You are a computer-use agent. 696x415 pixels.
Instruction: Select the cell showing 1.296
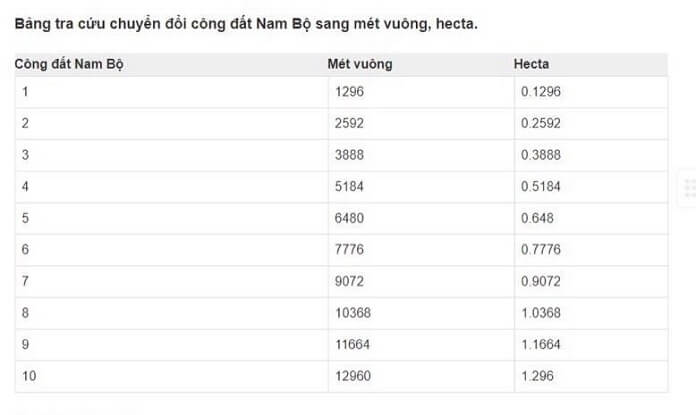[591, 376]
